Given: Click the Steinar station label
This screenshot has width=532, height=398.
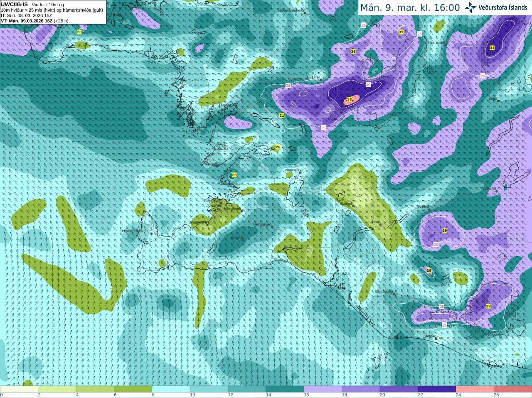Looking at the screenshot, I should click(429, 336).
